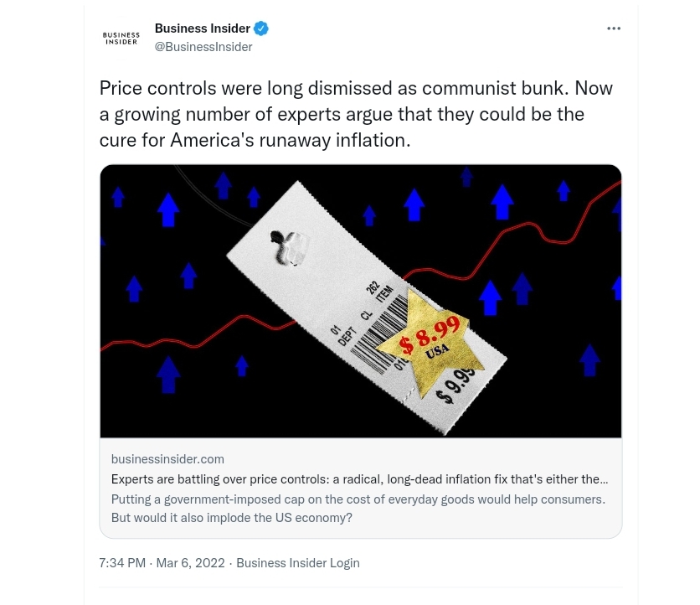Open the businessinsider.com domain link

pos(167,459)
